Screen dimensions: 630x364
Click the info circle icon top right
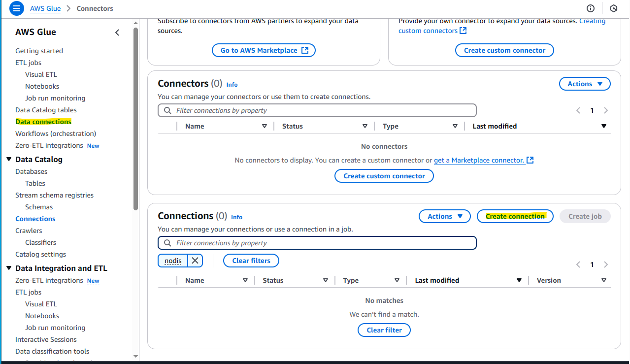click(591, 8)
